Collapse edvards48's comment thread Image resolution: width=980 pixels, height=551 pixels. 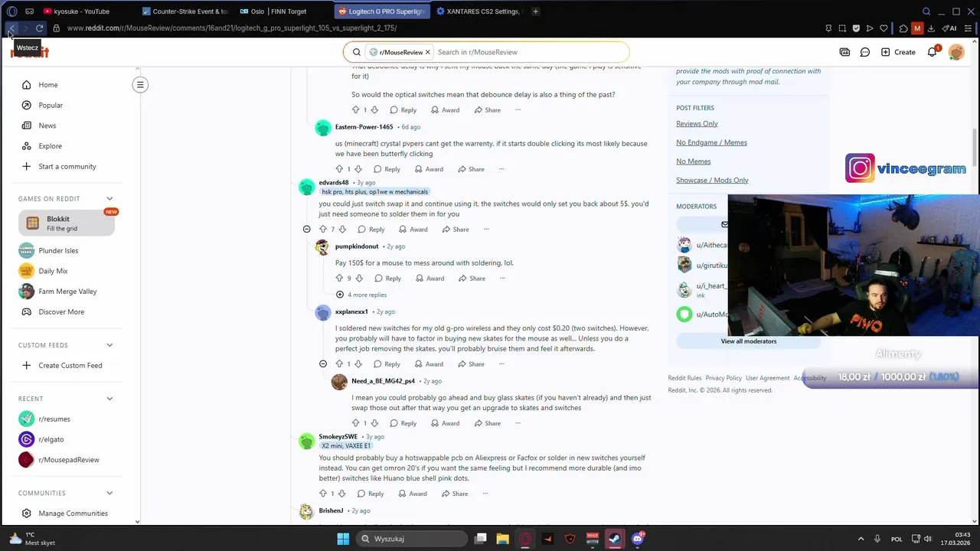(306, 230)
